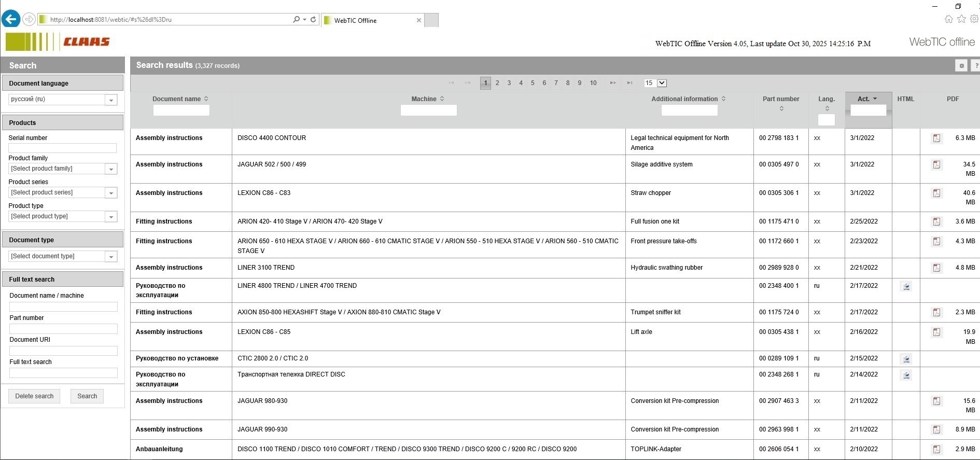The height and width of the screenshot is (460, 980).
Task: Open the Document type dropdown
Action: (111, 257)
